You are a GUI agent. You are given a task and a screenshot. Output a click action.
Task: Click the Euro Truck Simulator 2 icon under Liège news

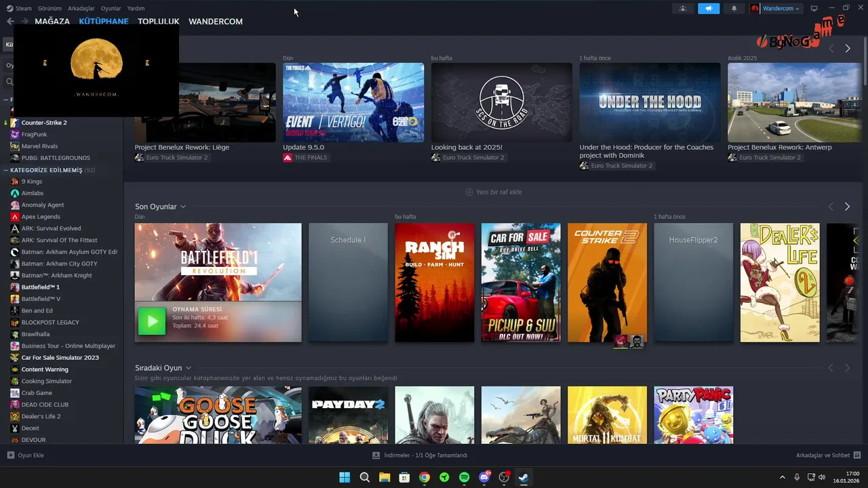(x=139, y=157)
